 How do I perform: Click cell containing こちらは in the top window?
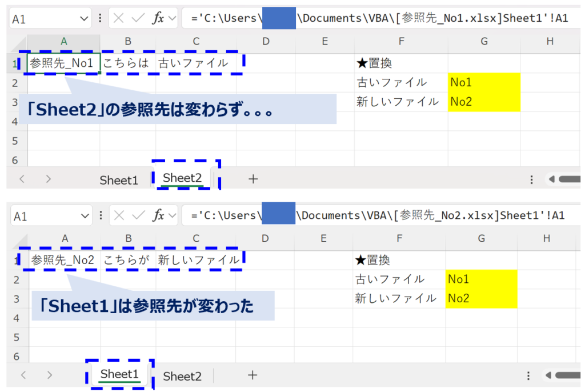(127, 63)
